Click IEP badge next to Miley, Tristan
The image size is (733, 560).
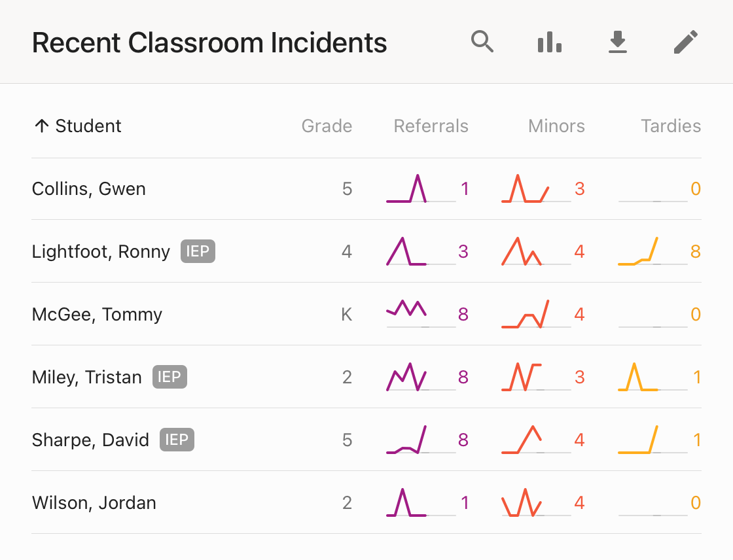click(x=170, y=377)
